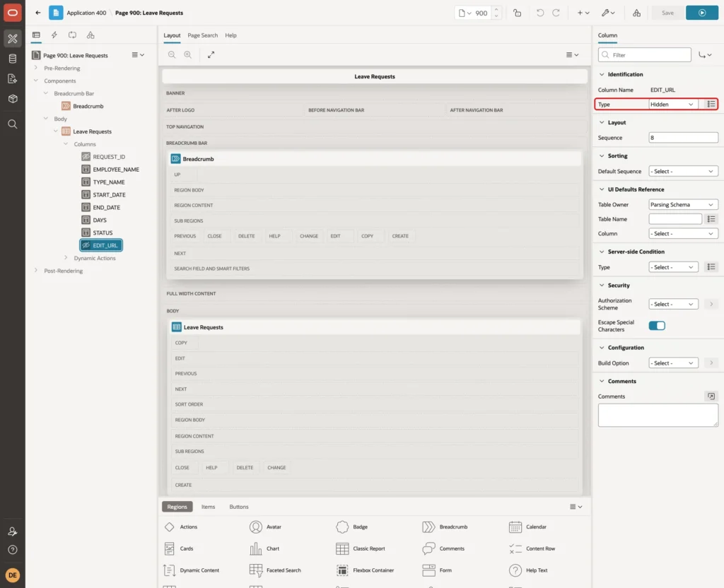Open Table Name list of values icon
The width and height of the screenshot is (724, 588).
pos(711,219)
